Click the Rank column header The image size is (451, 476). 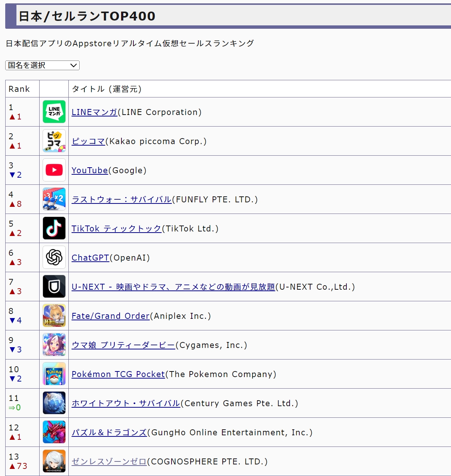(x=22, y=89)
